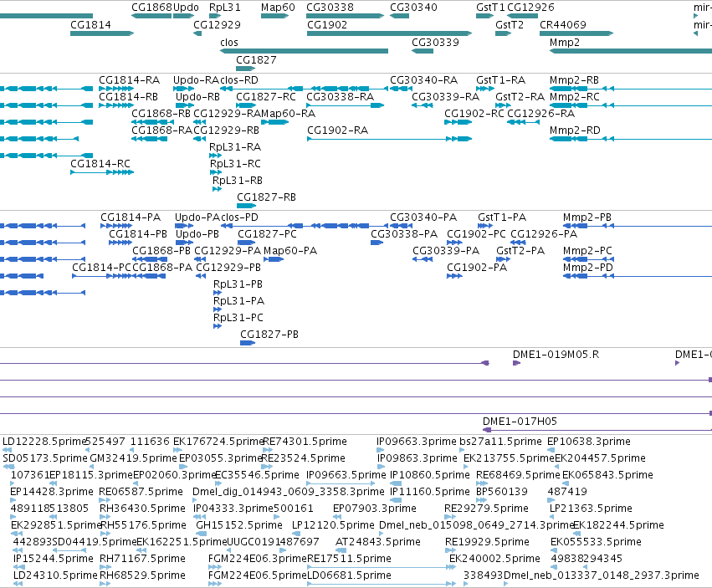Select the Updo-RA transcript label
Viewport: 712px width, 588px height.
pos(196,80)
